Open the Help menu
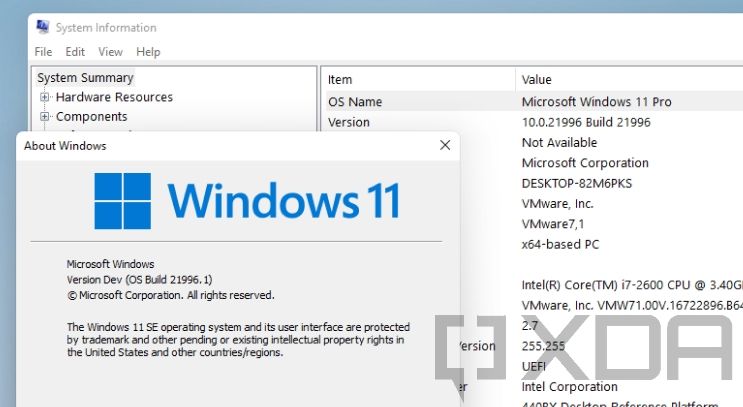The width and height of the screenshot is (743, 407). point(148,52)
